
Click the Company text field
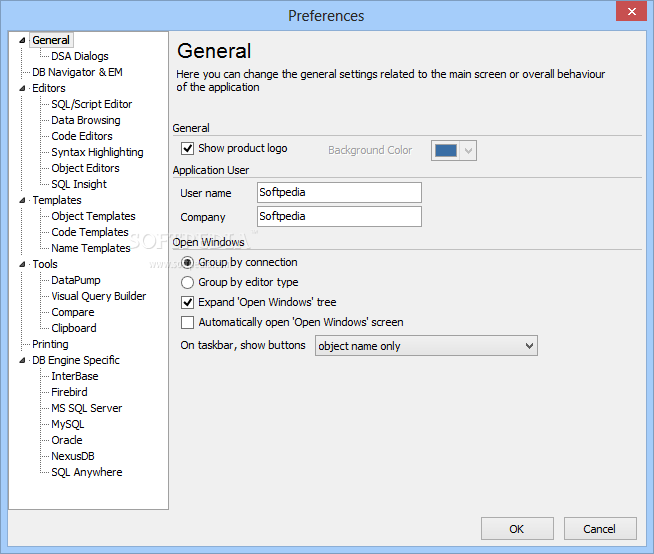(x=338, y=217)
